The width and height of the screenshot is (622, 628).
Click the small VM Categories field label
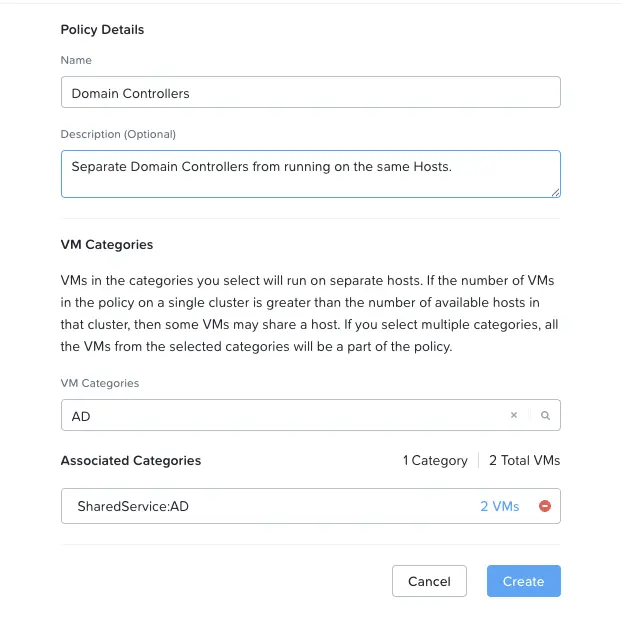tap(100, 383)
